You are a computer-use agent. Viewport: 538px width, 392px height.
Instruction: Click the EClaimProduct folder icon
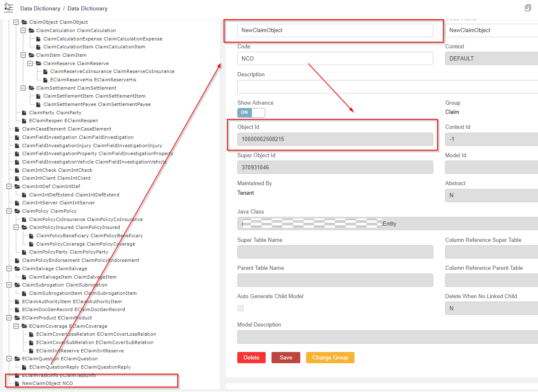click(x=17, y=318)
